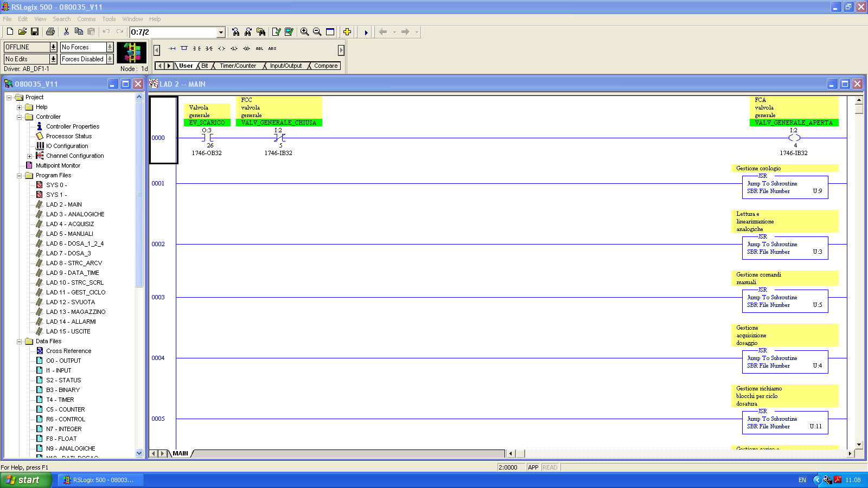
Task: Insert an Examine If Closed contact instruction
Action: [196, 48]
